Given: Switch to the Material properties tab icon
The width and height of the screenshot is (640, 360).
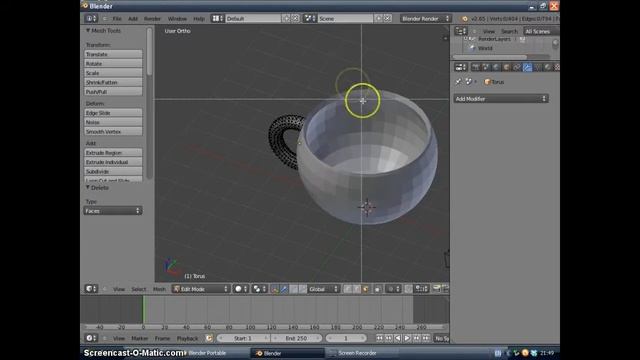Looking at the screenshot, I should pos(548,67).
